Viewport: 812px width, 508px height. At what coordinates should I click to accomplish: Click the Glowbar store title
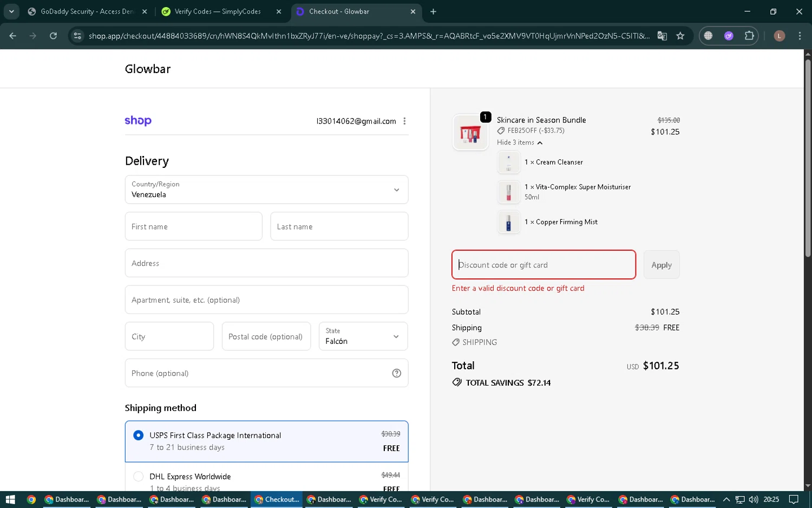click(x=148, y=69)
